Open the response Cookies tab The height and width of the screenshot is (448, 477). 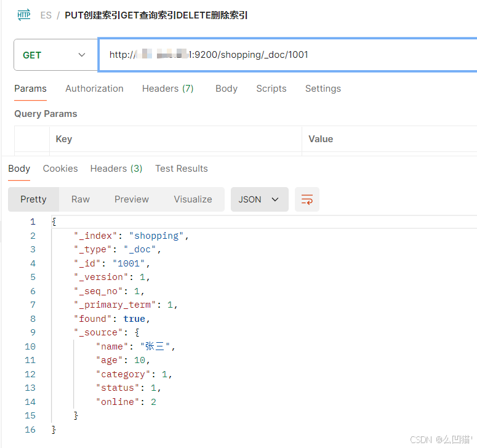point(60,169)
